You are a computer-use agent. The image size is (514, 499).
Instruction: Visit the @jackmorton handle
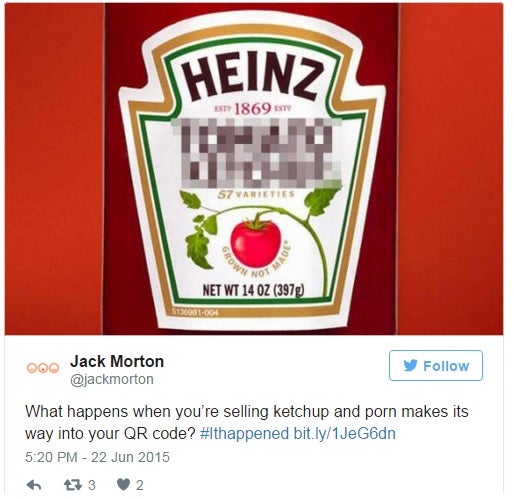[x=112, y=379]
